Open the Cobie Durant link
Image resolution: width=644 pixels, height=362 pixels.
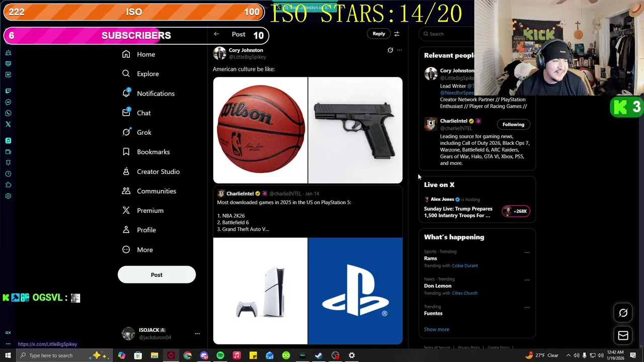tap(464, 265)
